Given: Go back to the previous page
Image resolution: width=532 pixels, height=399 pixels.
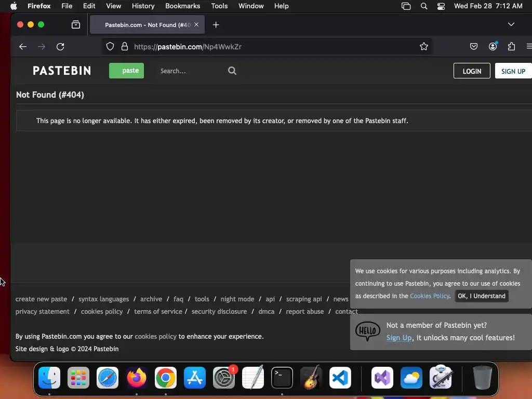Looking at the screenshot, I should 23,46.
